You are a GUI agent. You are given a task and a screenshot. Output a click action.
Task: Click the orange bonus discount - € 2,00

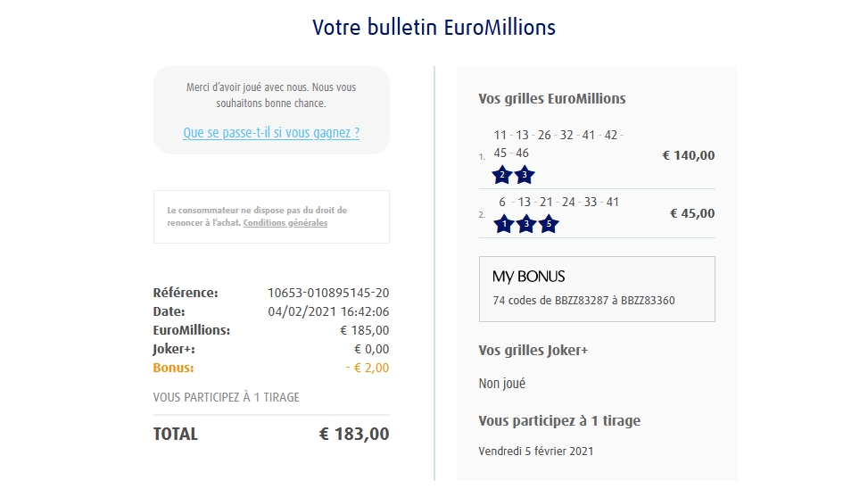coord(368,368)
